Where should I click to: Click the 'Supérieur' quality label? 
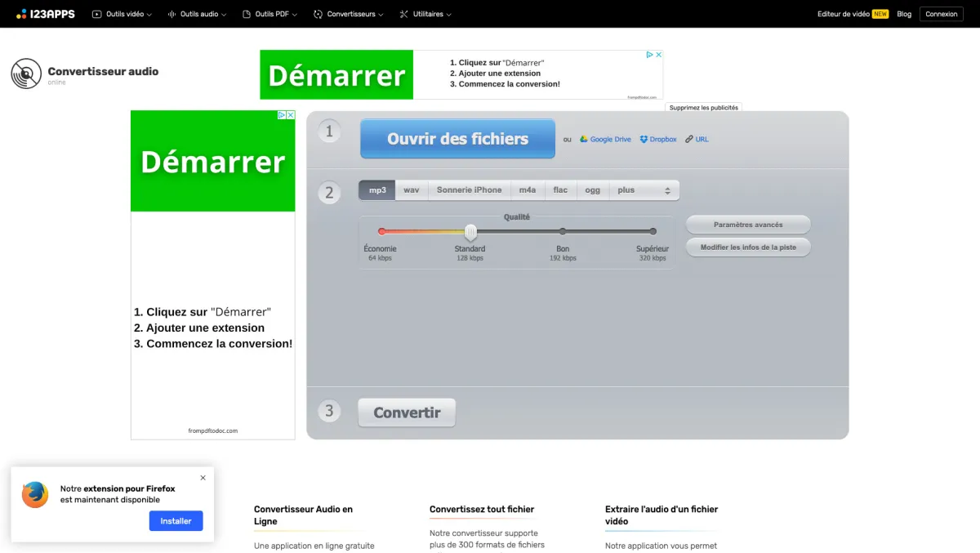pyautogui.click(x=653, y=249)
